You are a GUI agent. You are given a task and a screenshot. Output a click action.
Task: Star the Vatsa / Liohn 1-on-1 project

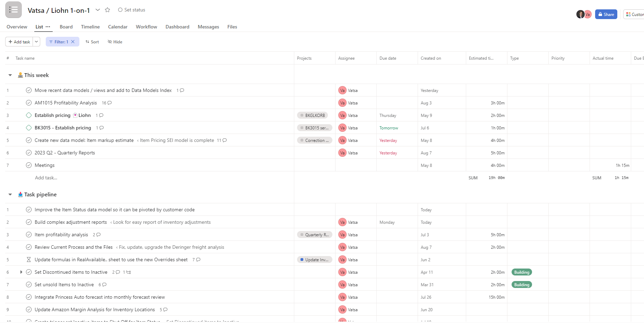click(107, 10)
